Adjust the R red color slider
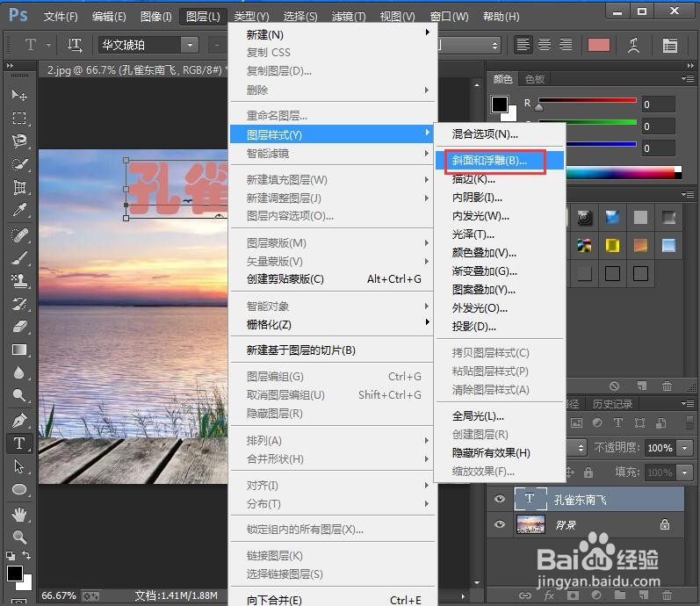 (539, 107)
